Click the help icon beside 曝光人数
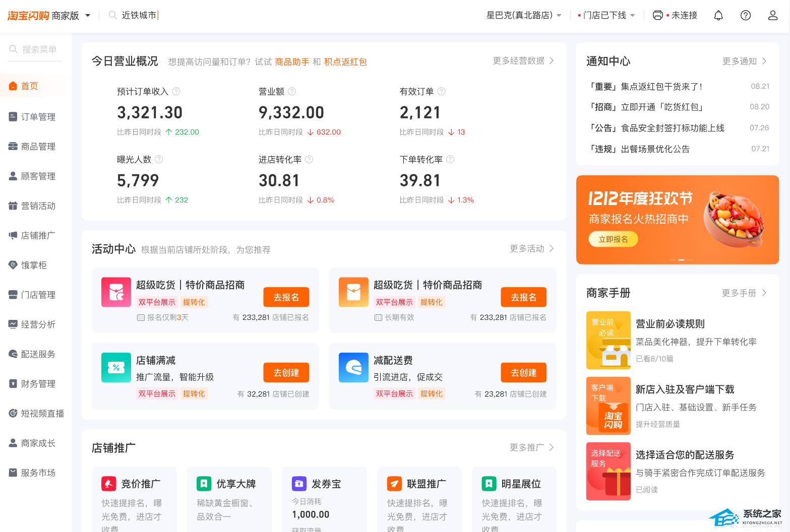The height and width of the screenshot is (532, 790). pyautogui.click(x=159, y=159)
